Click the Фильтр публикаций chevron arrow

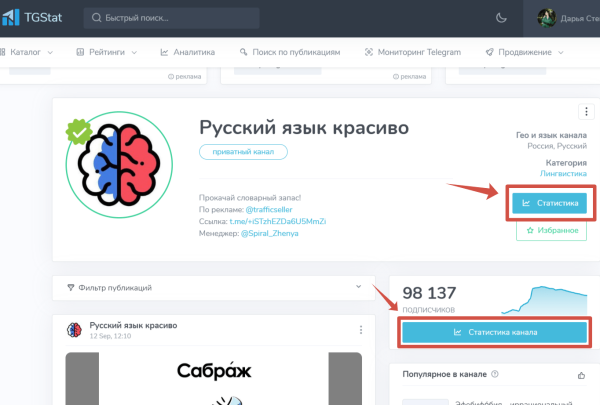[x=359, y=287]
